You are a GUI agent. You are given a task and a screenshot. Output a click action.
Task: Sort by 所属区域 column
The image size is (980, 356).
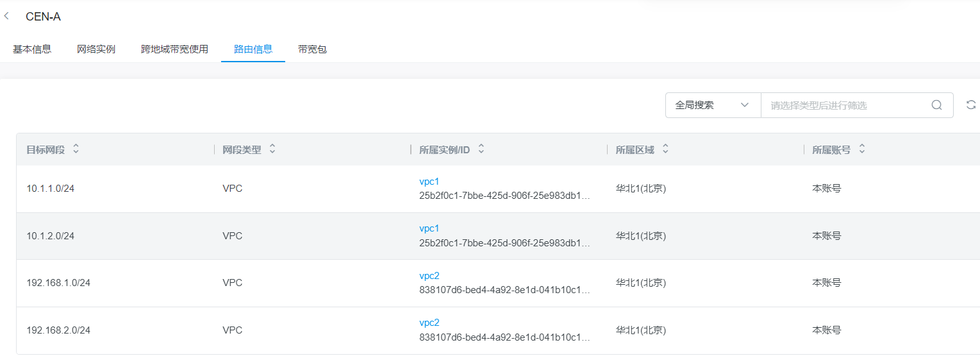[x=665, y=149]
